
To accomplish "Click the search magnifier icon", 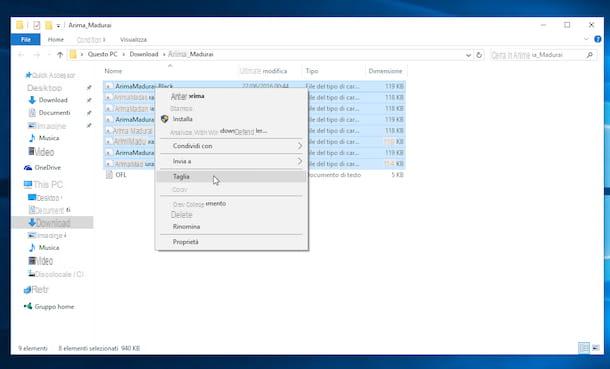I will tap(589, 55).
